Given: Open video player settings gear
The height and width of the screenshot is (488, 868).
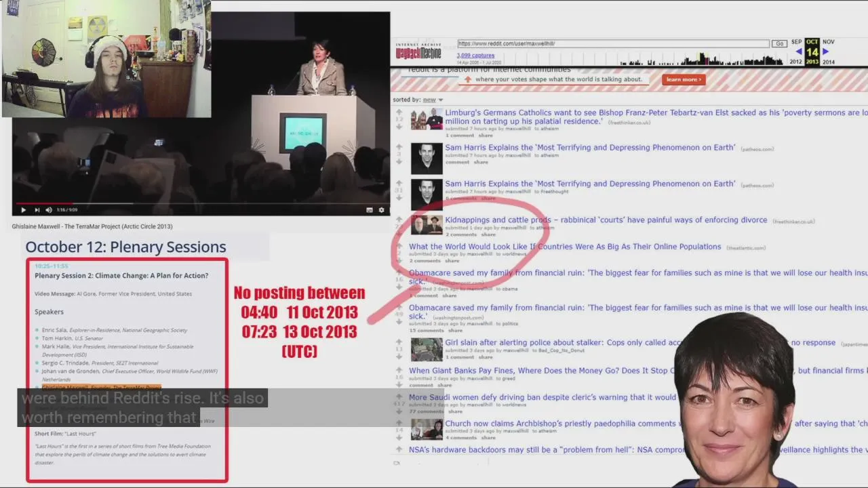Looking at the screenshot, I should pos(381,210).
